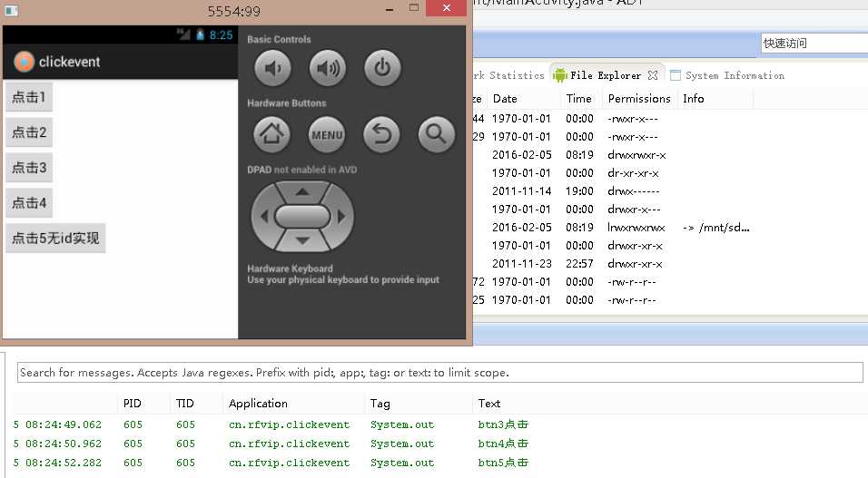Tap the 点击2 button in the emulator
The image size is (868, 478).
point(29,132)
